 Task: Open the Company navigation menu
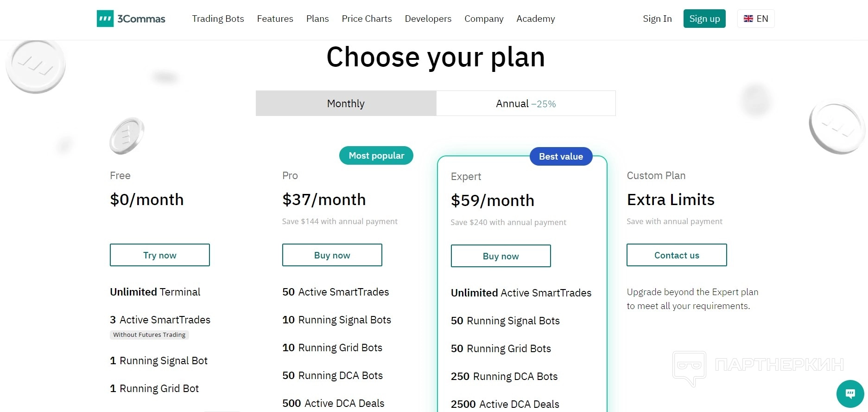coord(484,19)
